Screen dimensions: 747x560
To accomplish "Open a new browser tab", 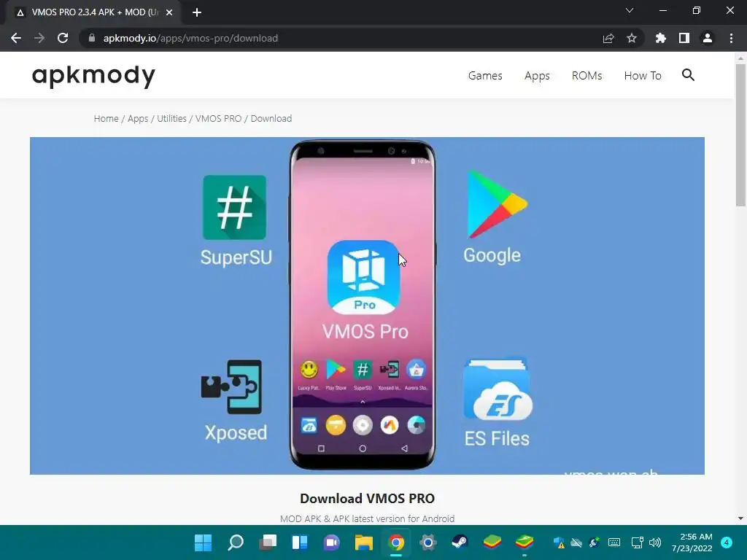I will (197, 12).
